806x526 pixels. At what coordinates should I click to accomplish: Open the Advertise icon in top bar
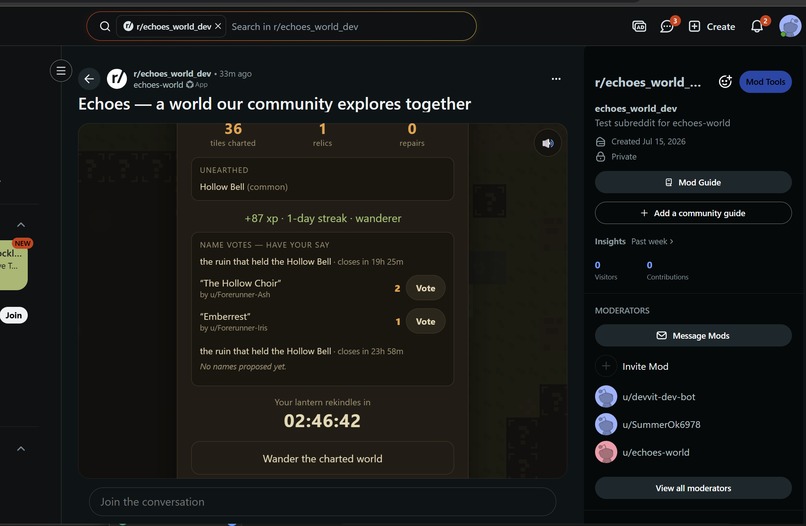coord(639,26)
